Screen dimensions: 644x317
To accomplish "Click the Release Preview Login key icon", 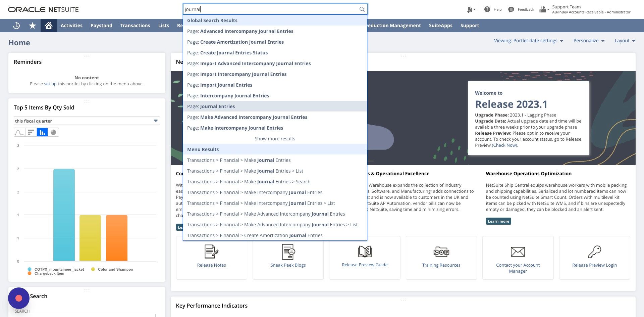I will [595, 252].
